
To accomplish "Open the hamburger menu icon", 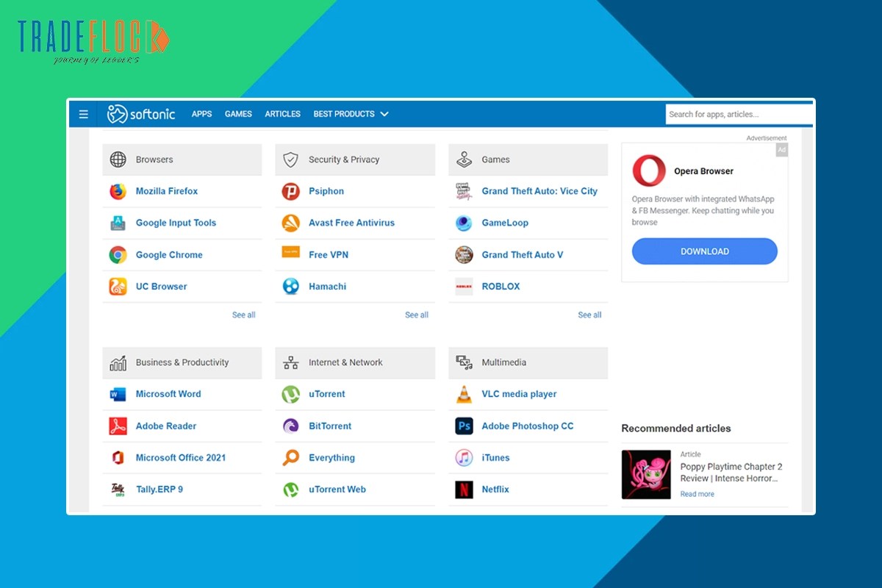I will click(84, 114).
